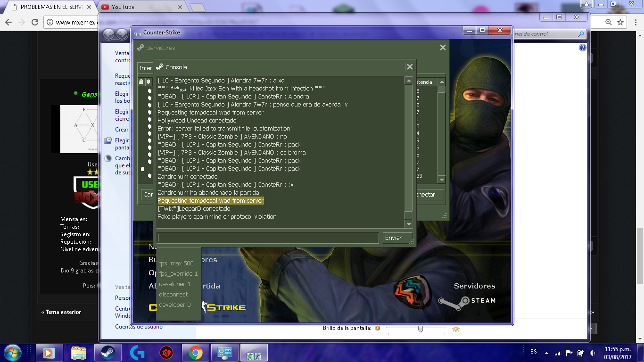Sort servers by the password lock column
This screenshot has height=362, width=644.
click(140, 82)
